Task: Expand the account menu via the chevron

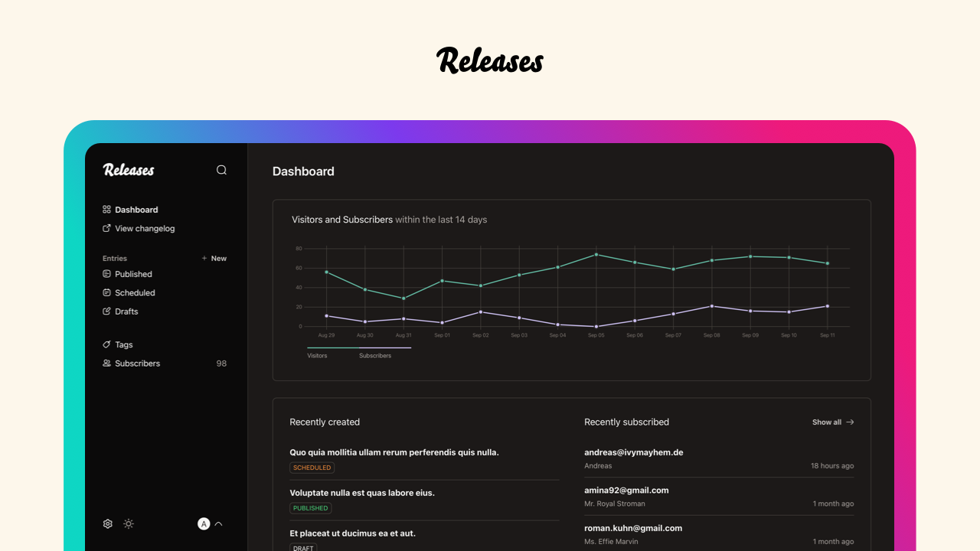Action: click(x=217, y=523)
